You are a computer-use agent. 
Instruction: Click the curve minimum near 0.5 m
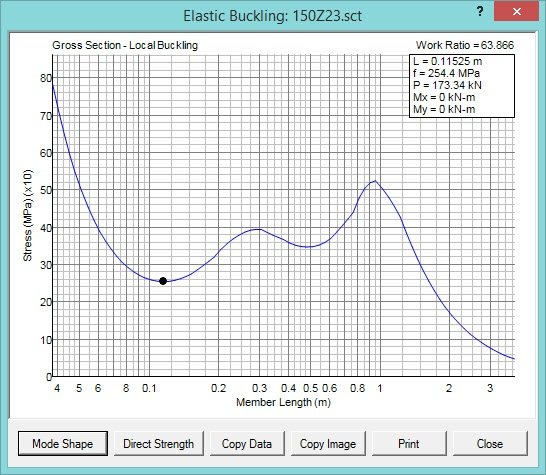[x=307, y=247]
